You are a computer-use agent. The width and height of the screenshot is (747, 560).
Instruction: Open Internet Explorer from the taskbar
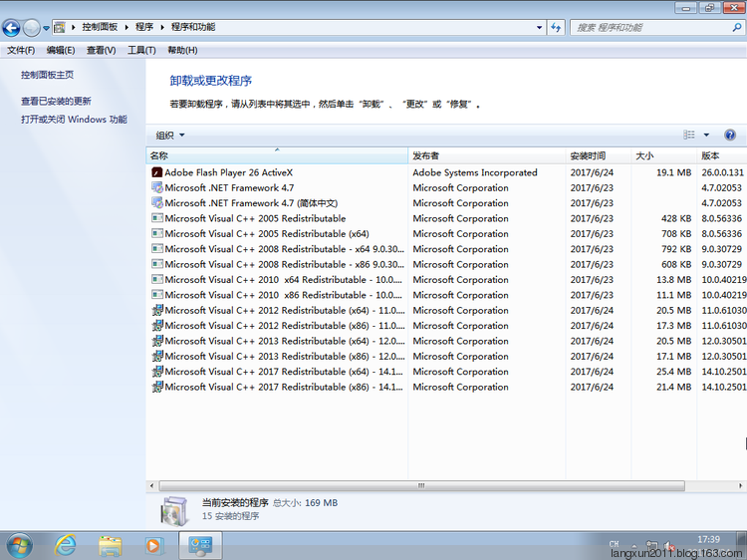[66, 545]
